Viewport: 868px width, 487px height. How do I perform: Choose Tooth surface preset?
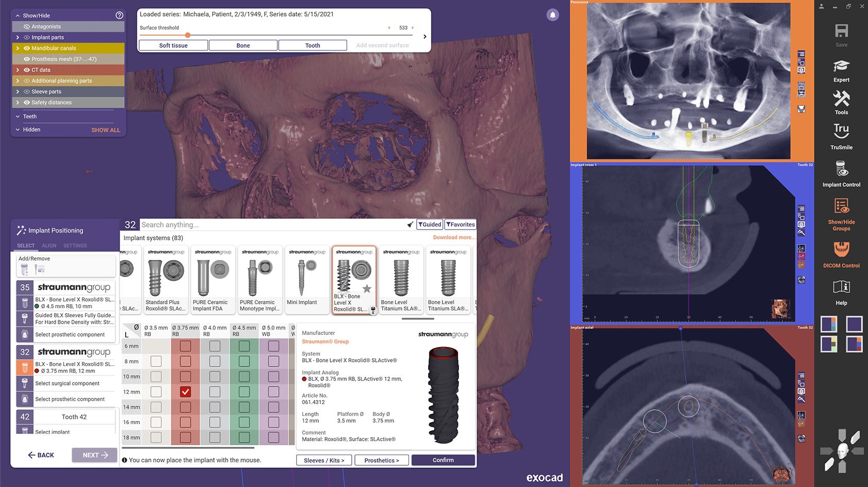[313, 45]
